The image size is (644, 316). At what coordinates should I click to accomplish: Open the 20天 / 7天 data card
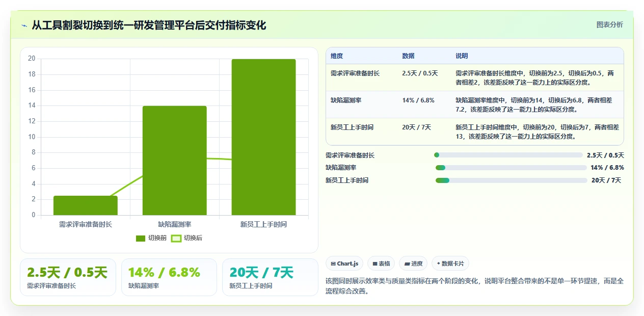pos(270,277)
